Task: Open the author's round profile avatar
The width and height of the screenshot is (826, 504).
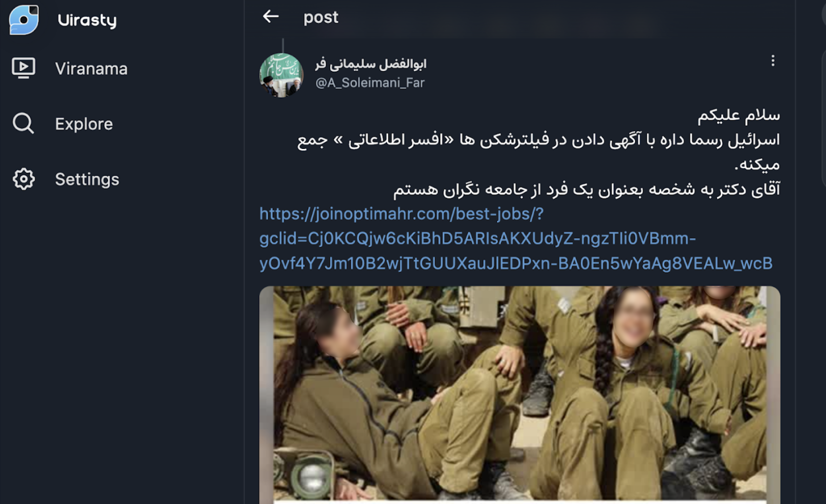Action: pos(281,75)
